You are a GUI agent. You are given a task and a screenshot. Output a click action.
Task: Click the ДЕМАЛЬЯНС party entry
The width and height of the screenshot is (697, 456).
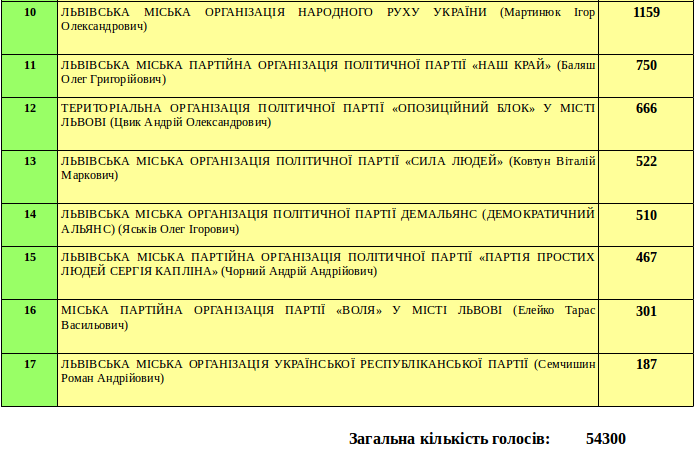[328, 225]
